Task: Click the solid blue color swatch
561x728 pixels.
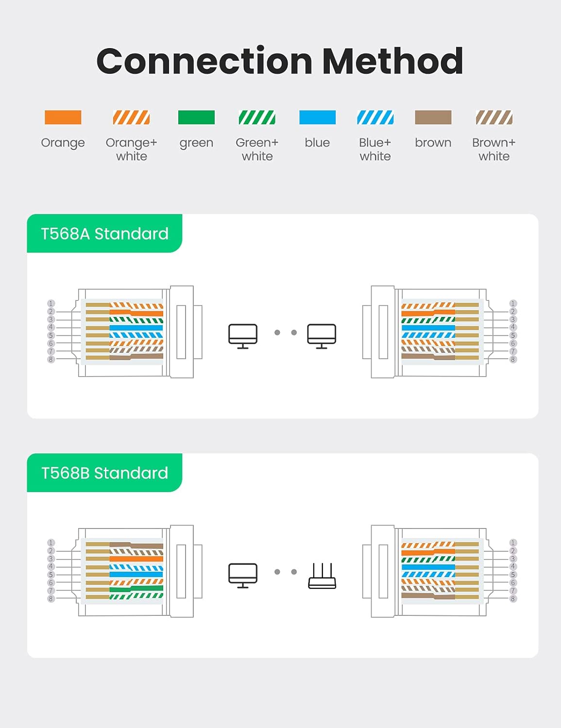Action: 317,117
